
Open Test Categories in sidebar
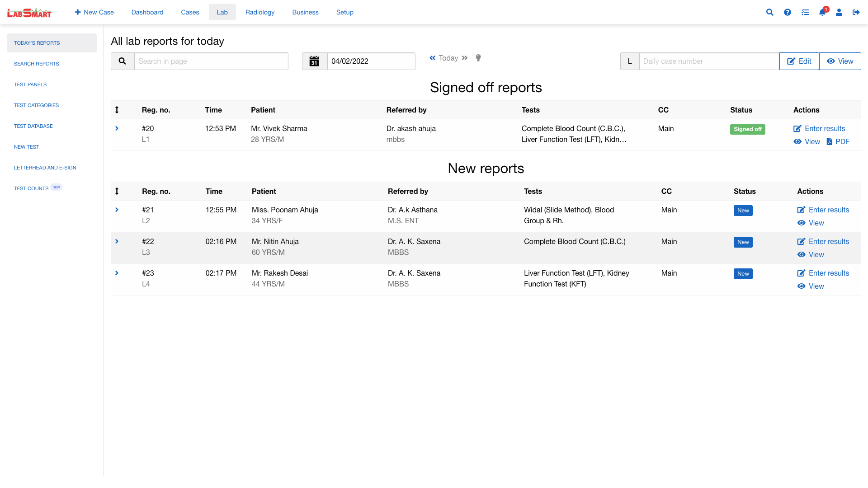point(52,105)
